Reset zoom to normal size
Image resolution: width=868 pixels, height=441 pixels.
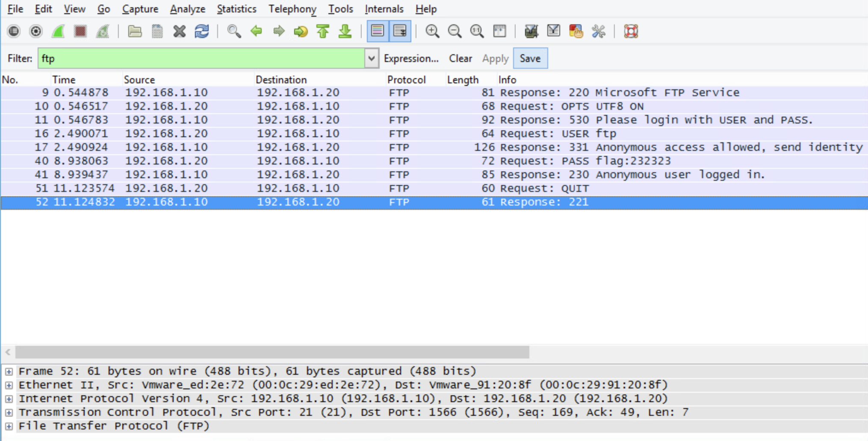tap(477, 31)
